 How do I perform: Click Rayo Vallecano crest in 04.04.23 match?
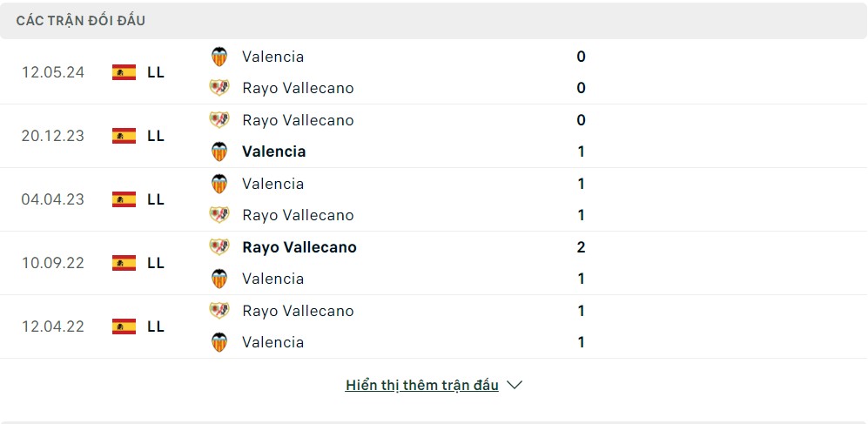pyautogui.click(x=219, y=215)
